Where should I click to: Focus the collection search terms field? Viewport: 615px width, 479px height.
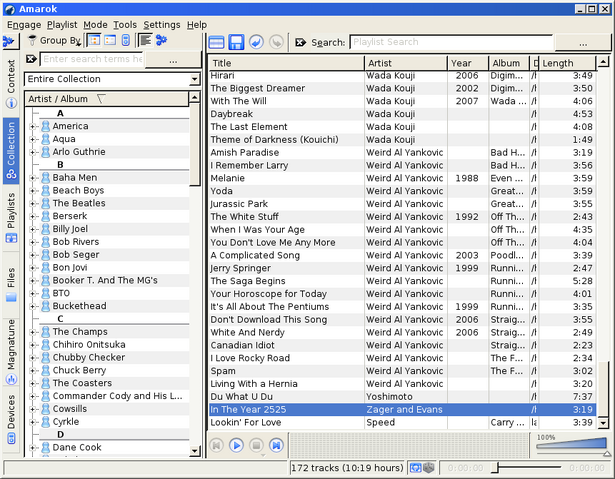coord(93,59)
